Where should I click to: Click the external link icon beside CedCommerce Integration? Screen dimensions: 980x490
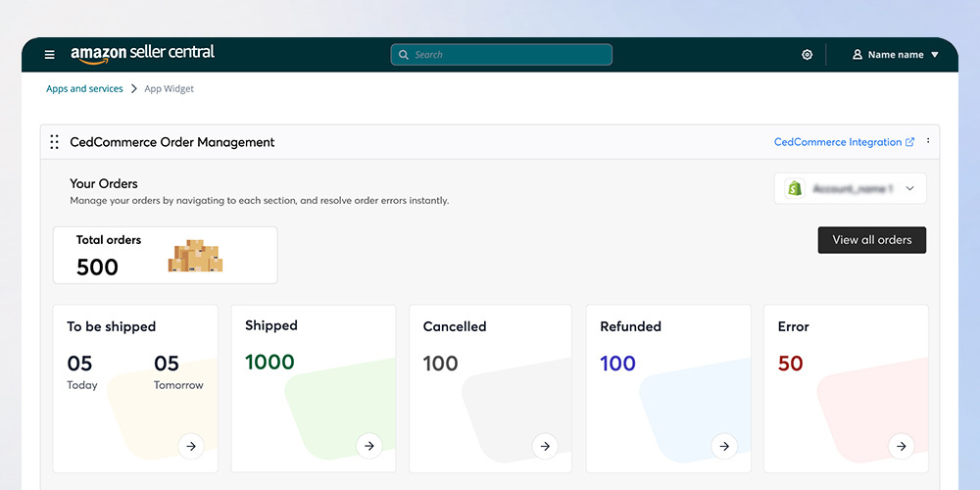[910, 142]
